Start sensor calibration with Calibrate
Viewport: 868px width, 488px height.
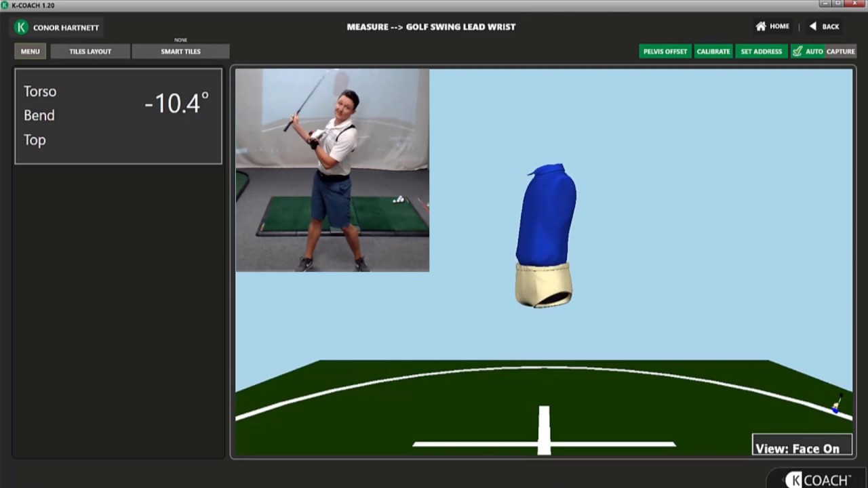tap(713, 52)
